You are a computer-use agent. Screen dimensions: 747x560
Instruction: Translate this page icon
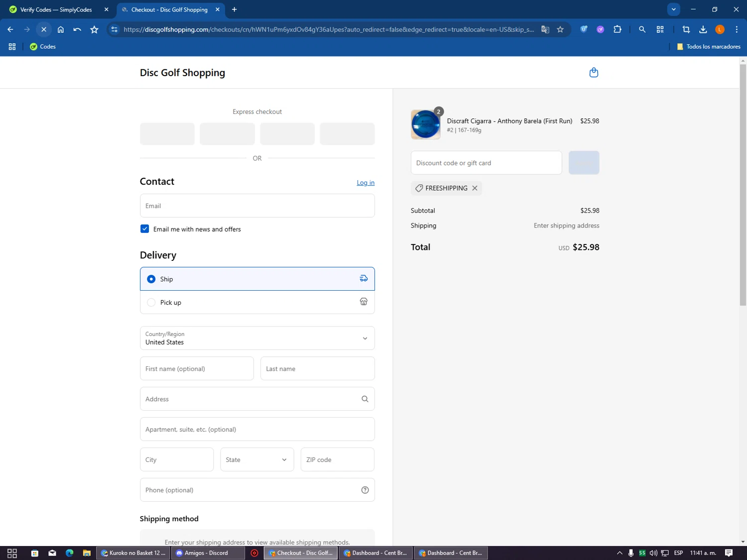tap(545, 29)
